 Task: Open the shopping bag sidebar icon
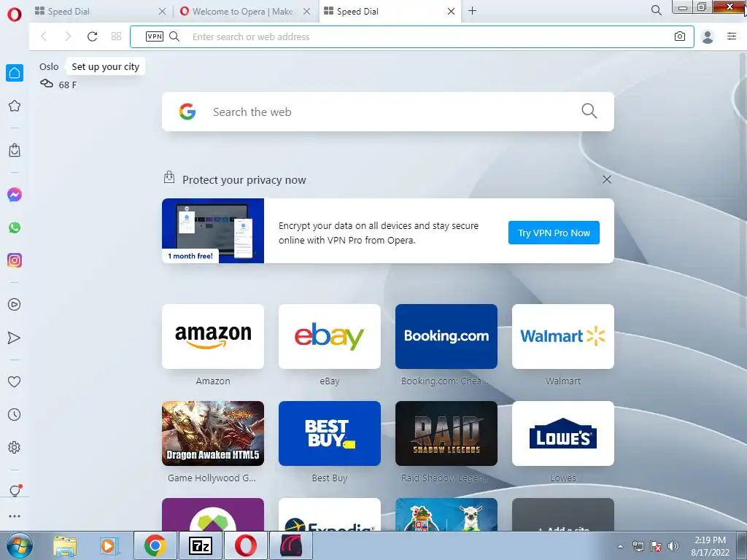coord(15,150)
